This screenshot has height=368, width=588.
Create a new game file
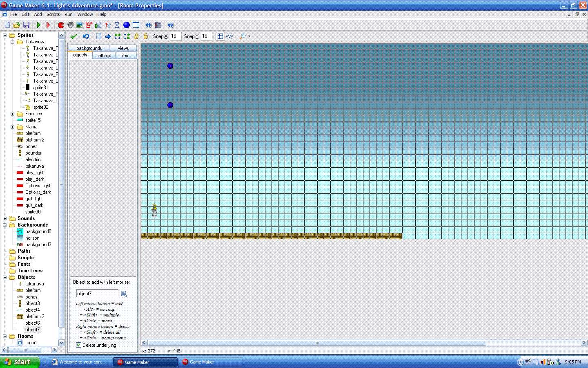pyautogui.click(x=7, y=25)
